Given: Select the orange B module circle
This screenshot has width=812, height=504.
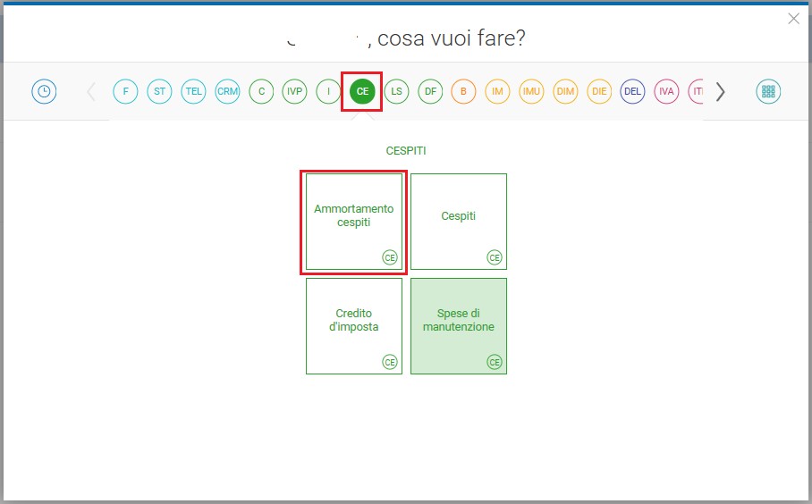Looking at the screenshot, I should point(463,91).
